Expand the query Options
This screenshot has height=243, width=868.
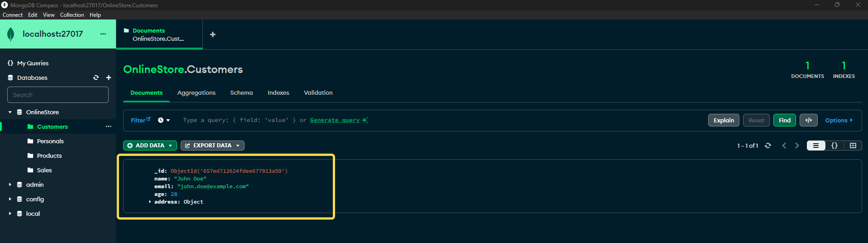(x=839, y=120)
